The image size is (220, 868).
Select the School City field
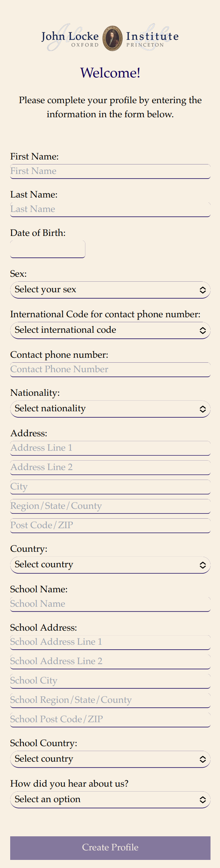(110, 681)
